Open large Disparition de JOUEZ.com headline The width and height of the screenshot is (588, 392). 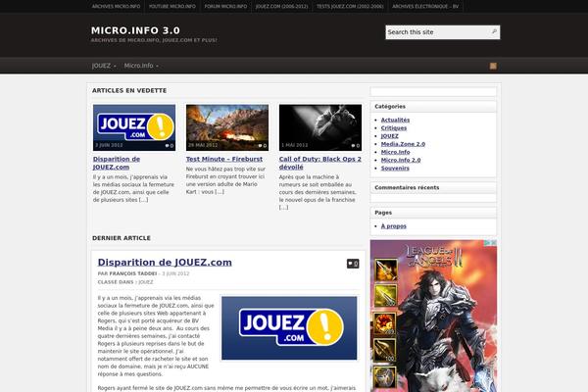click(x=165, y=263)
